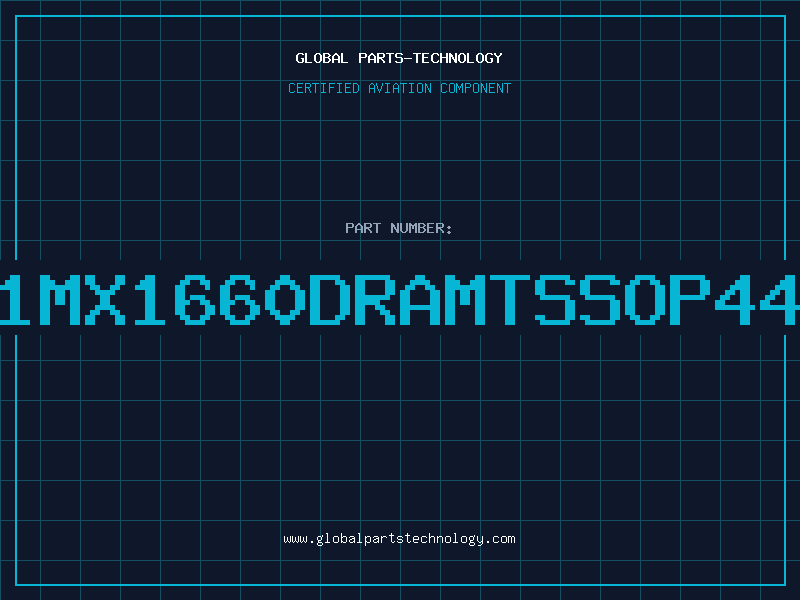The height and width of the screenshot is (600, 800).
Task: Open the www.globalpartstechnology.com link
Action: pos(399,539)
